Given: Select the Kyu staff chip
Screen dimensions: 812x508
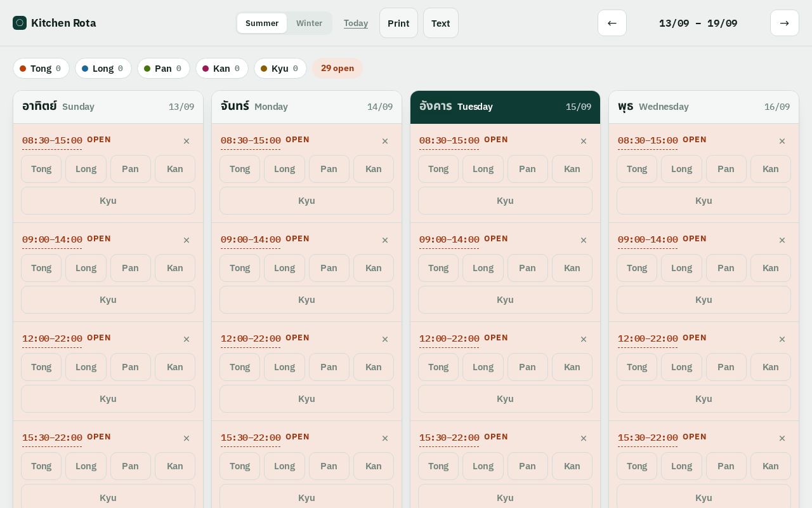Looking at the screenshot, I should (x=280, y=69).
